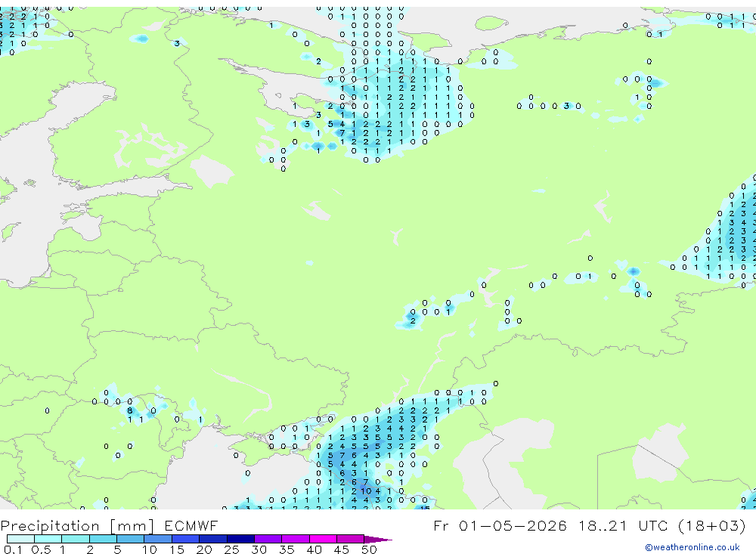Viewport: 756px width, 554px height.
Task: Click the '18..21 UTC (18+03)' time label
Action: (x=662, y=525)
